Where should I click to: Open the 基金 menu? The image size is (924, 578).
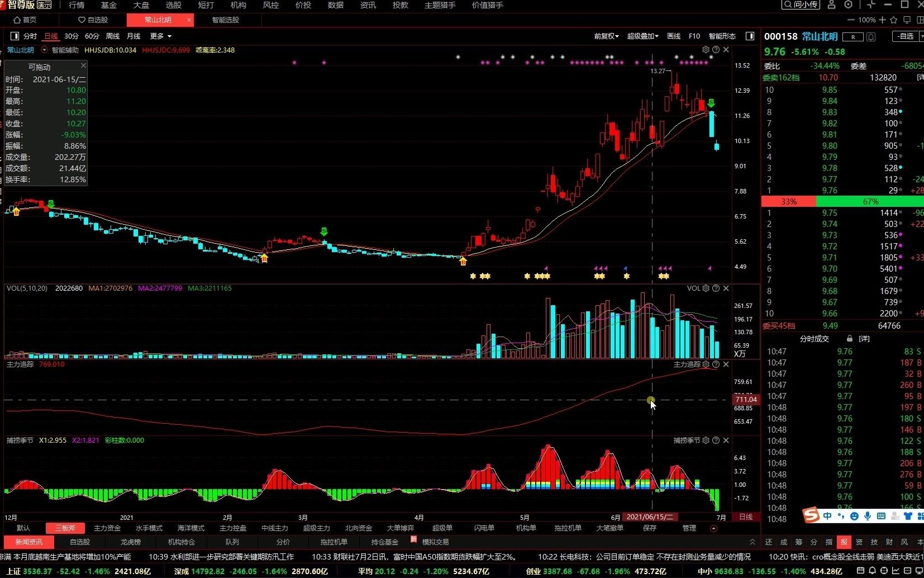pos(109,5)
